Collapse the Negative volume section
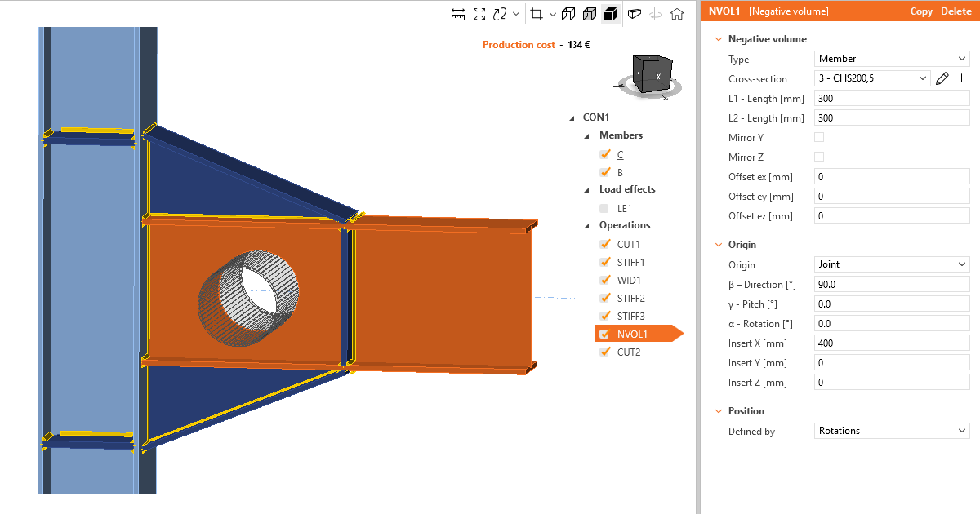 (x=719, y=39)
